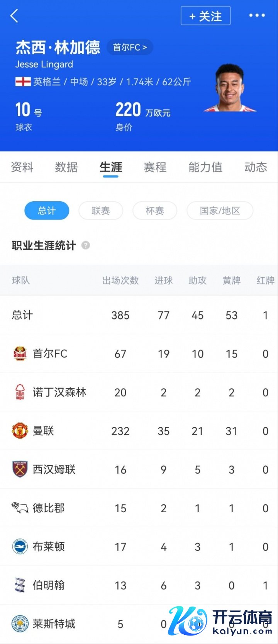This screenshot has width=278, height=644.
Task: Select the 国家/地区 filter pill
Action: [x=220, y=211]
